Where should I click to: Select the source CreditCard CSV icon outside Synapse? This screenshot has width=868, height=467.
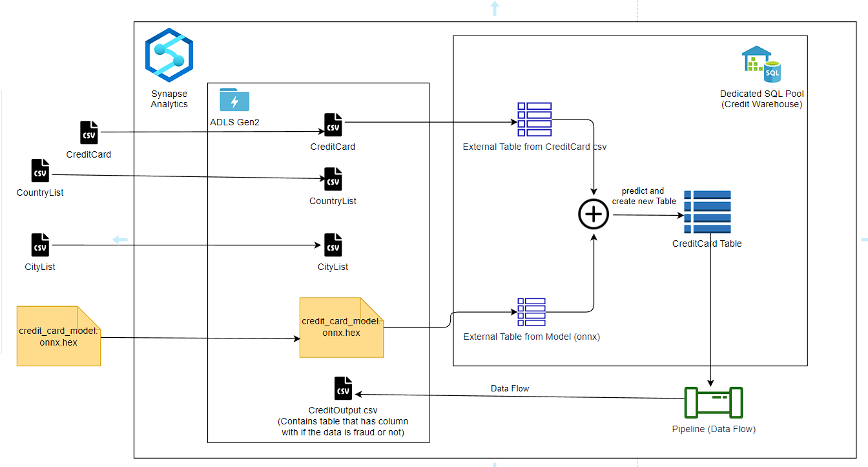click(89, 132)
